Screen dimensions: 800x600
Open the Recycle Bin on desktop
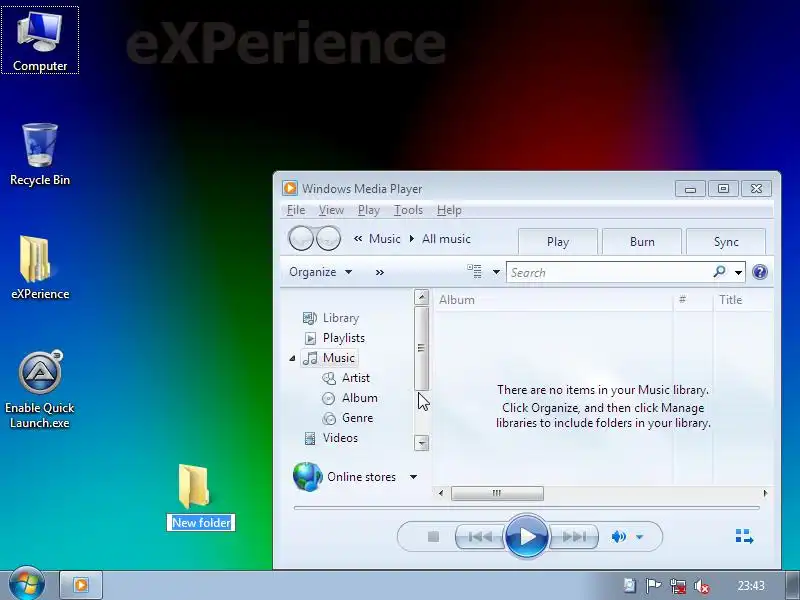tap(40, 154)
